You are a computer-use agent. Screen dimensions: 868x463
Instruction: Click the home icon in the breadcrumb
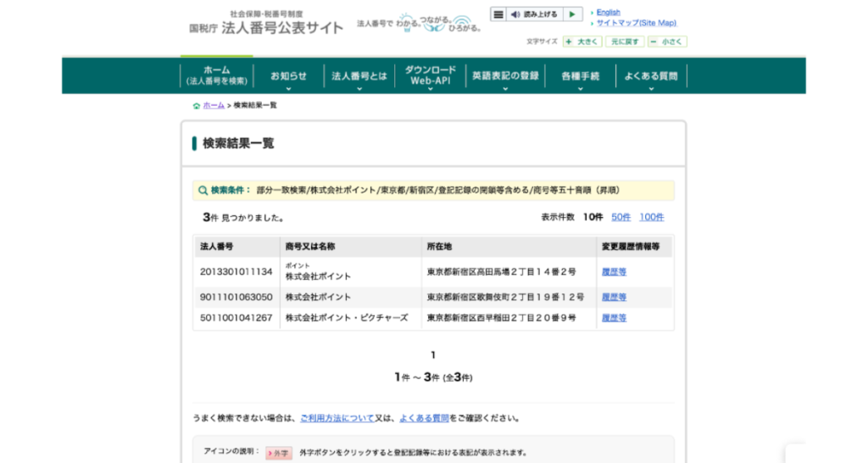tap(197, 106)
